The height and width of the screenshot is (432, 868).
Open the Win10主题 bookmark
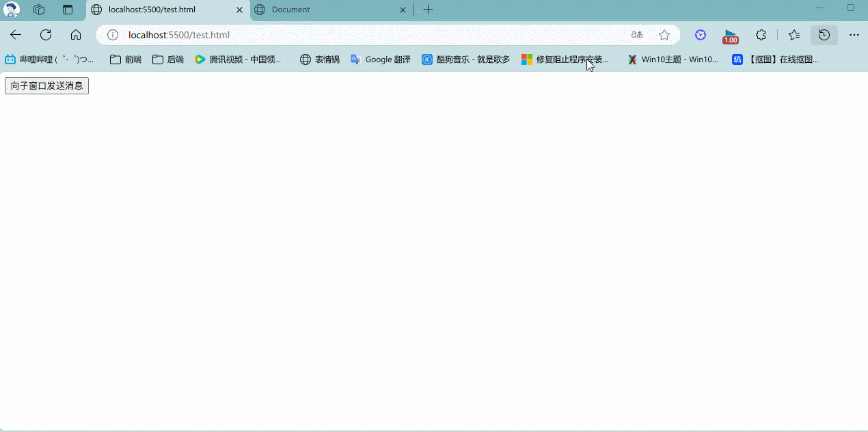click(673, 59)
